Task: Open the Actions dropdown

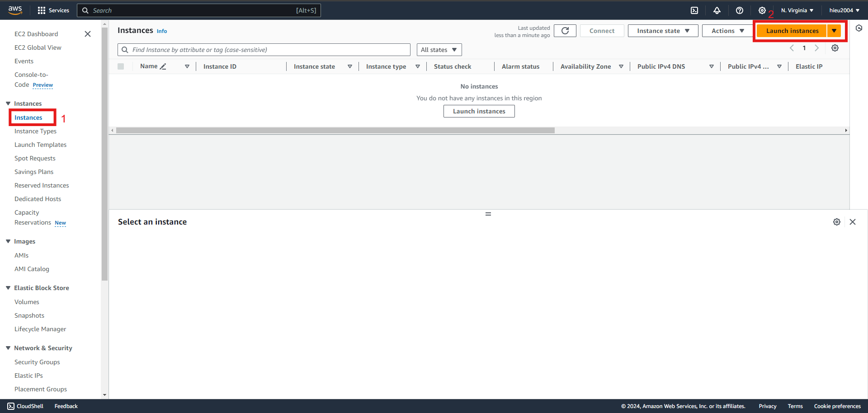Action: pyautogui.click(x=727, y=31)
